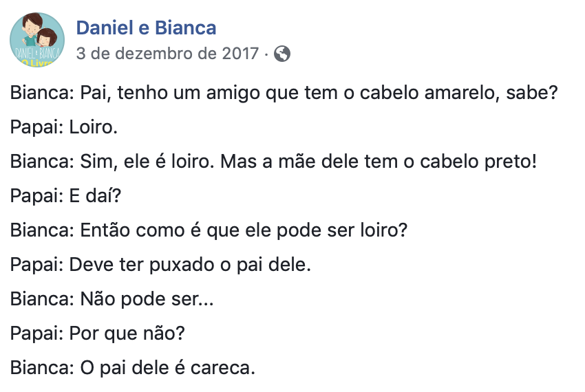
Task: Click the post date 3 de dezembro de 2017
Action: tap(167, 54)
